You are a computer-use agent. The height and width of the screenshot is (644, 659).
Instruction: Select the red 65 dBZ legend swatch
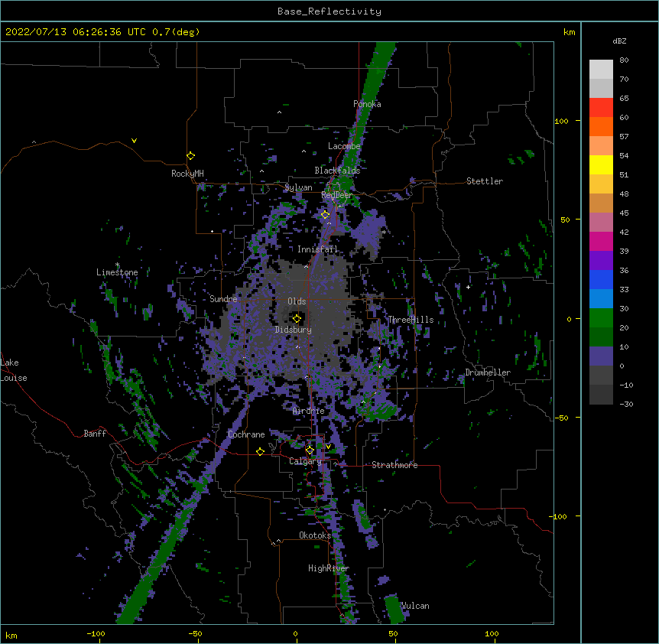point(601,107)
